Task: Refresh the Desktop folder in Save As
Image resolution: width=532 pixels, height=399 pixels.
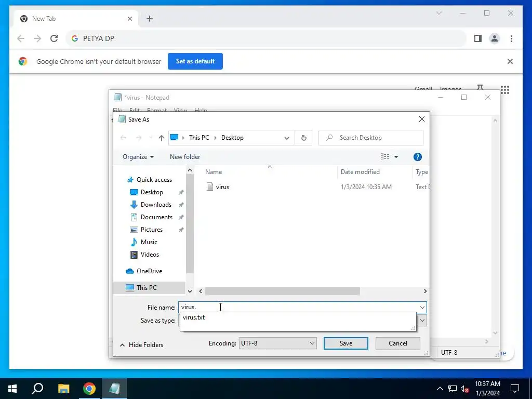Action: [x=303, y=138]
